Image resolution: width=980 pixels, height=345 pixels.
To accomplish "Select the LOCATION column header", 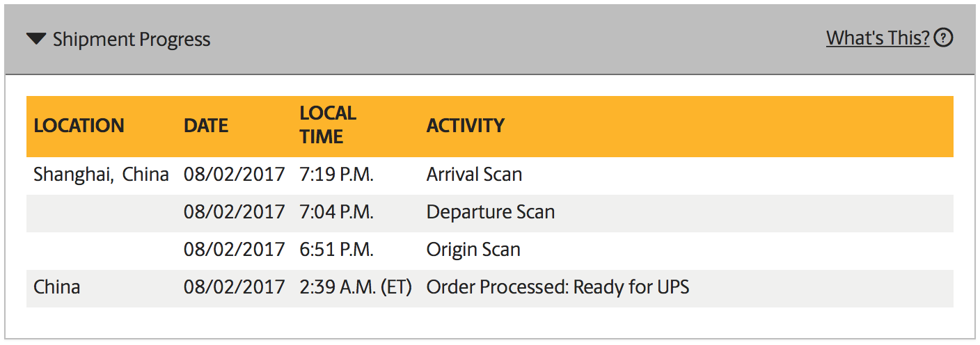I will coord(79,126).
